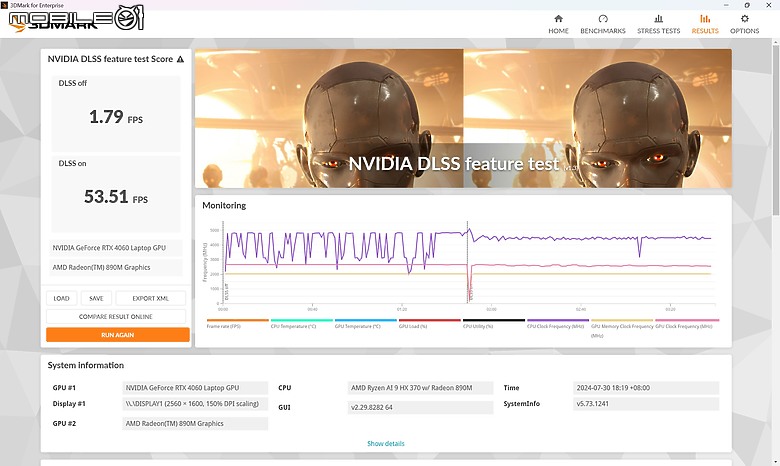
Task: Toggle GPU Clock Frequency legend swatch
Action: (x=687, y=320)
